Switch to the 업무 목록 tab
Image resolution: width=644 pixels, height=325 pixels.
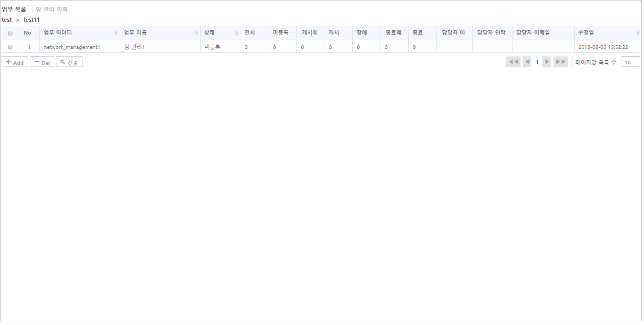15,9
